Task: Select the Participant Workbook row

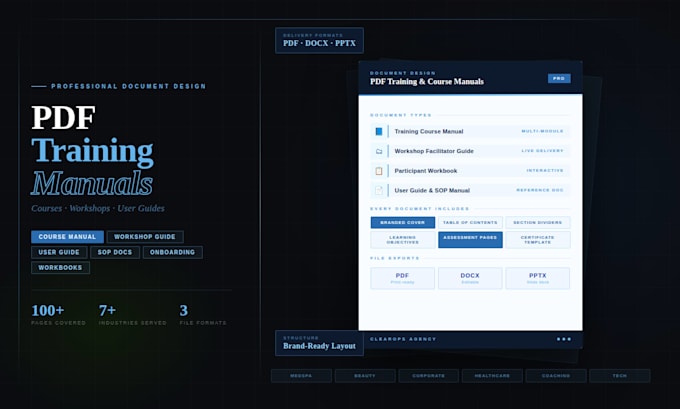Action: (x=471, y=171)
